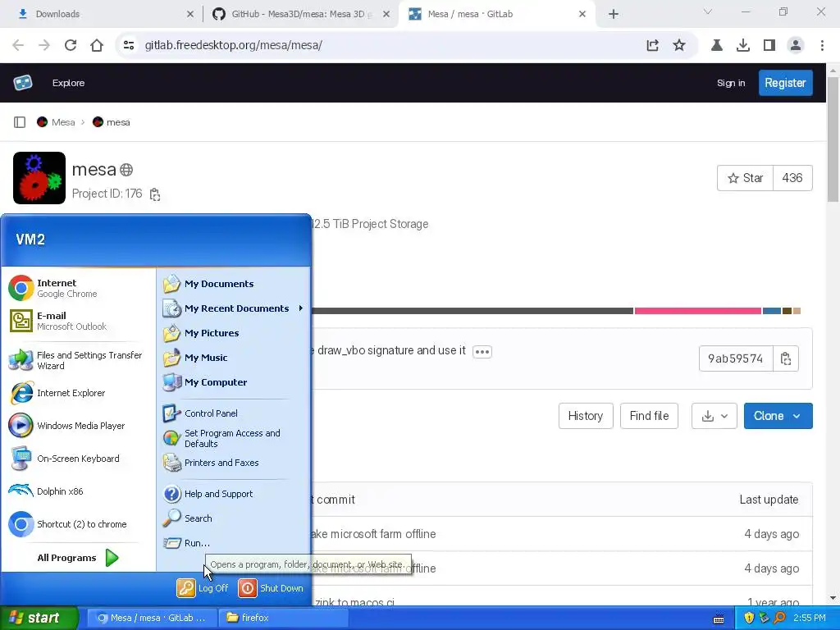View the 436 stargazers count
The height and width of the screenshot is (630, 840).
click(x=792, y=178)
